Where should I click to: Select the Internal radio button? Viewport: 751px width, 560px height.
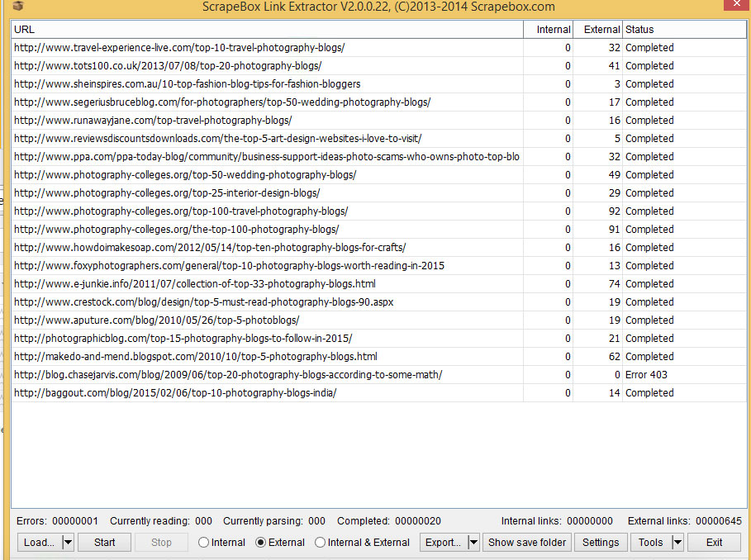[204, 543]
